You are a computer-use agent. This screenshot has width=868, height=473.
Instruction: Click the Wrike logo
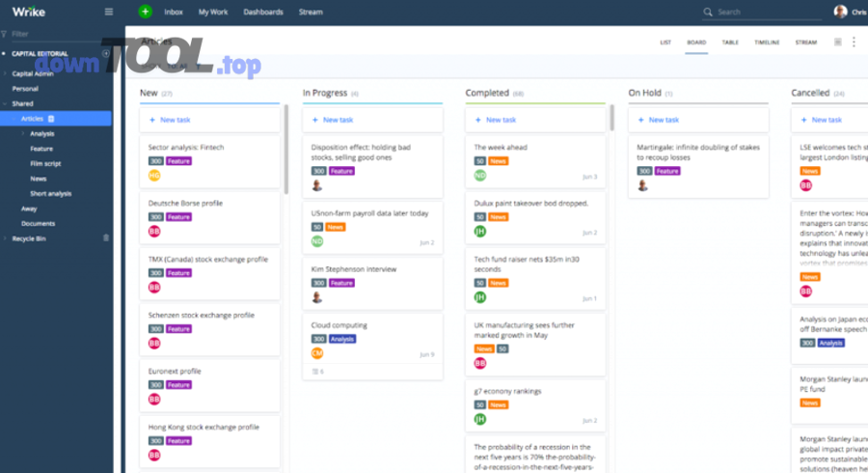[x=28, y=12]
